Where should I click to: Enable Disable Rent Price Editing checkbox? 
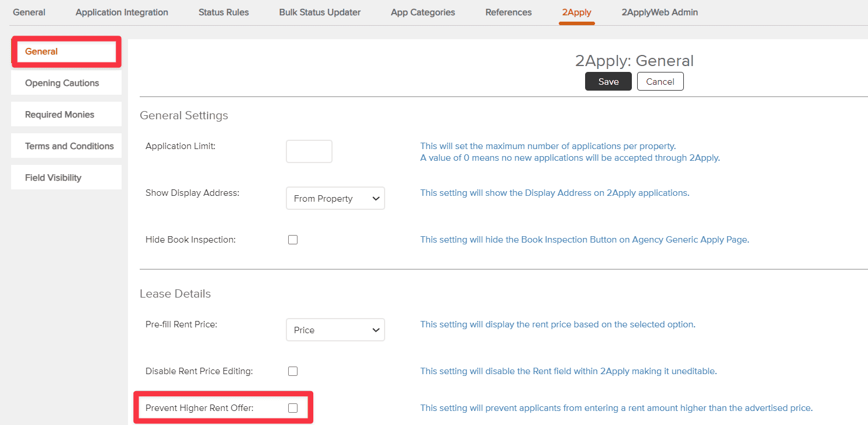click(293, 371)
